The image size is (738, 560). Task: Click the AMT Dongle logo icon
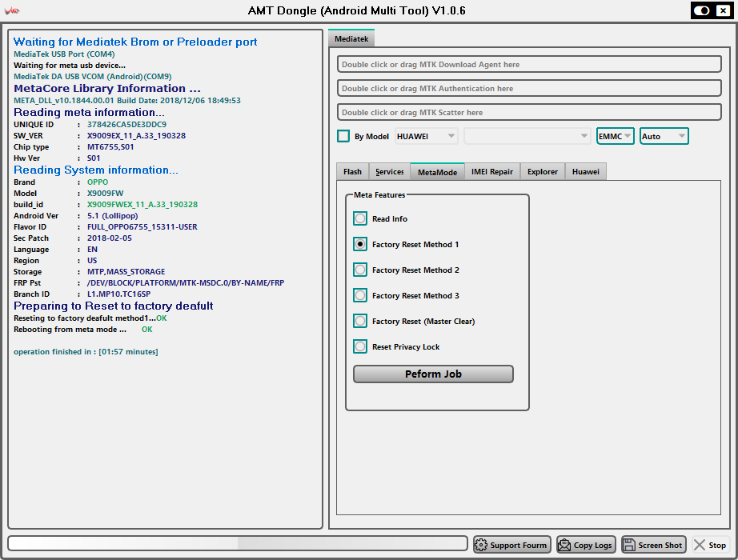[11, 10]
